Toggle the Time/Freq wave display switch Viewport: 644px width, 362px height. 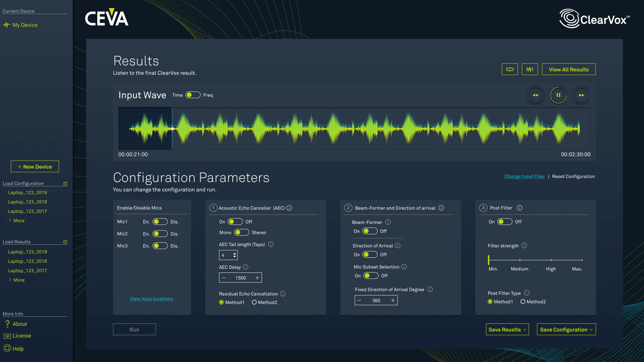pos(193,95)
